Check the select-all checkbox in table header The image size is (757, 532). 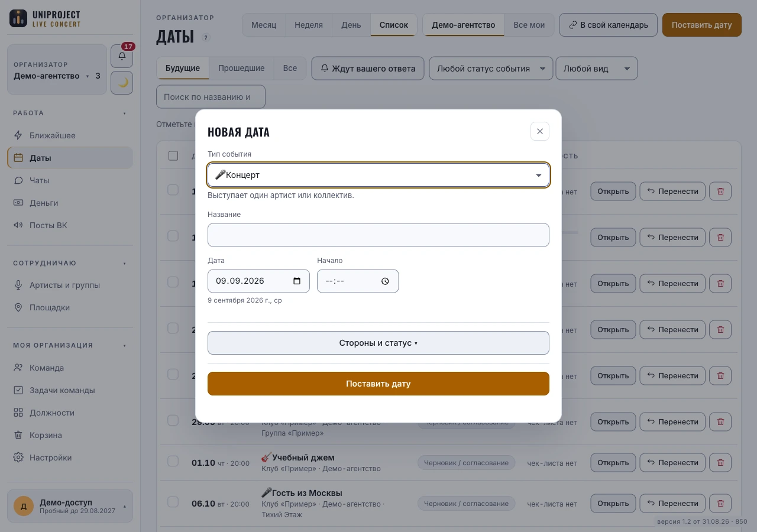173,155
